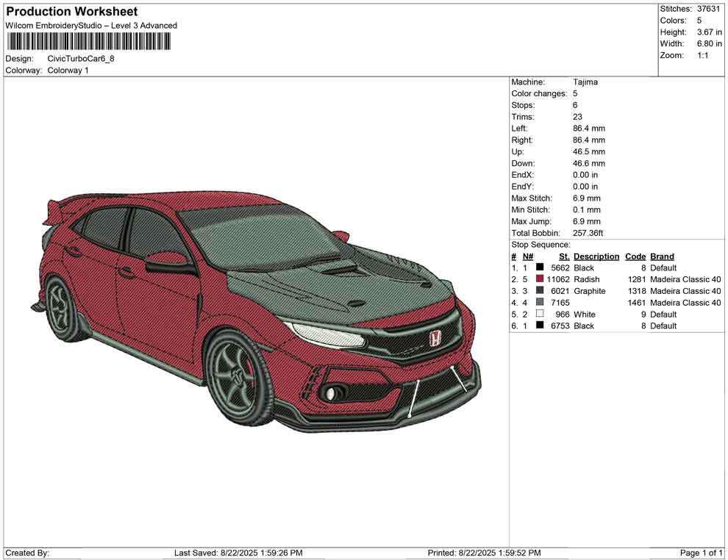Click the gray swatch beside 7165 stitches
Image resolution: width=728 pixels, height=560 pixels.
pyautogui.click(x=540, y=303)
